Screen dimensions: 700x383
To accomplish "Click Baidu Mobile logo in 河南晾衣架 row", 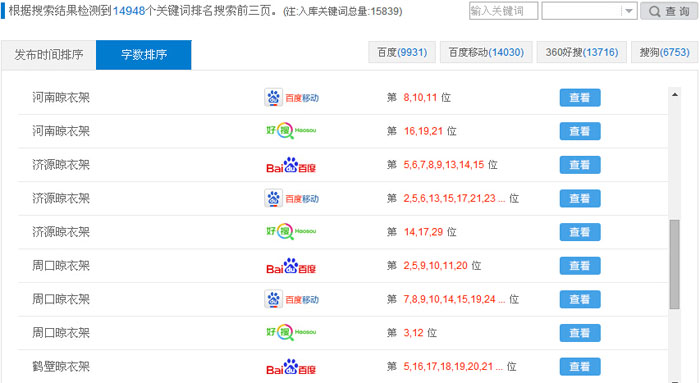I will (292, 98).
